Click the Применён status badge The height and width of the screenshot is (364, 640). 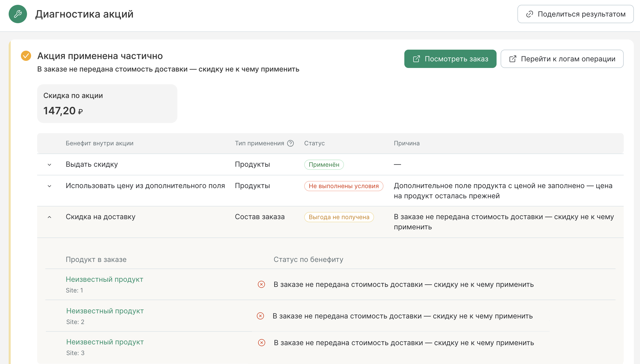pos(324,165)
